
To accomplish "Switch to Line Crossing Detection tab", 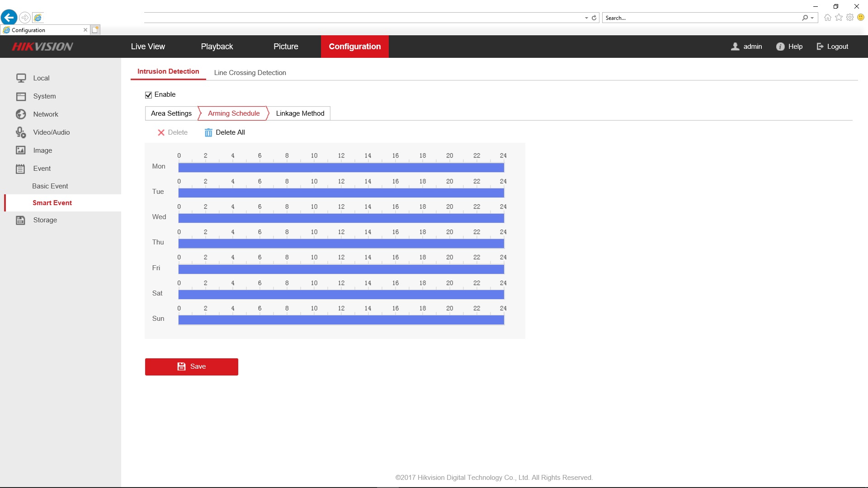I will [x=250, y=73].
